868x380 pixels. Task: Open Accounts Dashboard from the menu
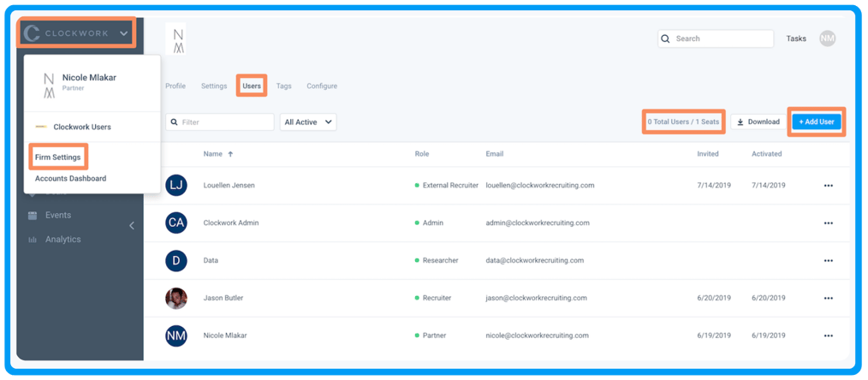pyautogui.click(x=70, y=179)
